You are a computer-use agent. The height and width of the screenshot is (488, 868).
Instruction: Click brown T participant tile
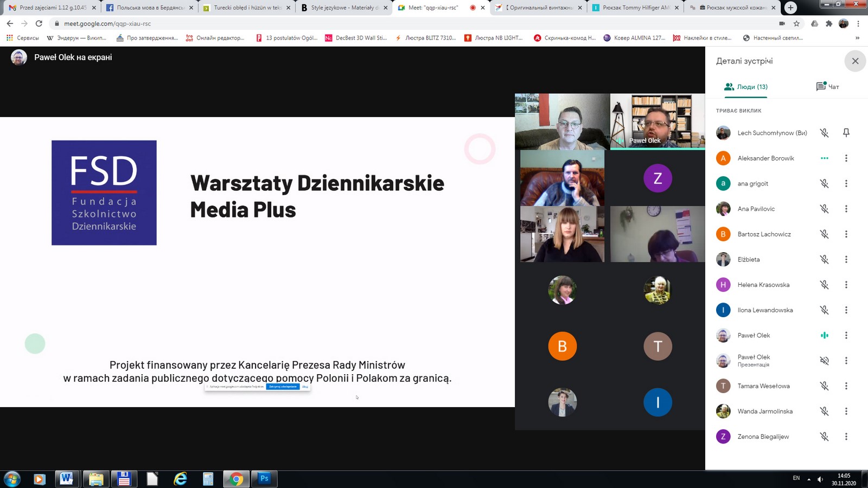click(x=658, y=346)
